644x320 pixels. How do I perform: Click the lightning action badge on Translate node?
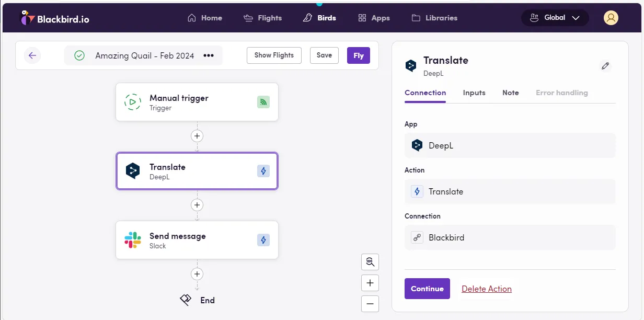click(x=263, y=171)
